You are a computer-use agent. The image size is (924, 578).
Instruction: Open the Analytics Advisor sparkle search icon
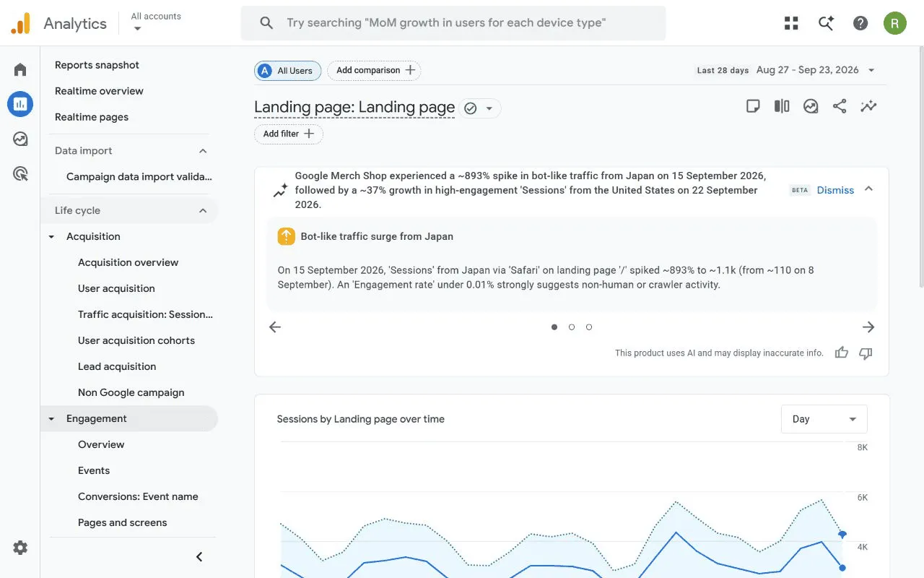pyautogui.click(x=826, y=23)
